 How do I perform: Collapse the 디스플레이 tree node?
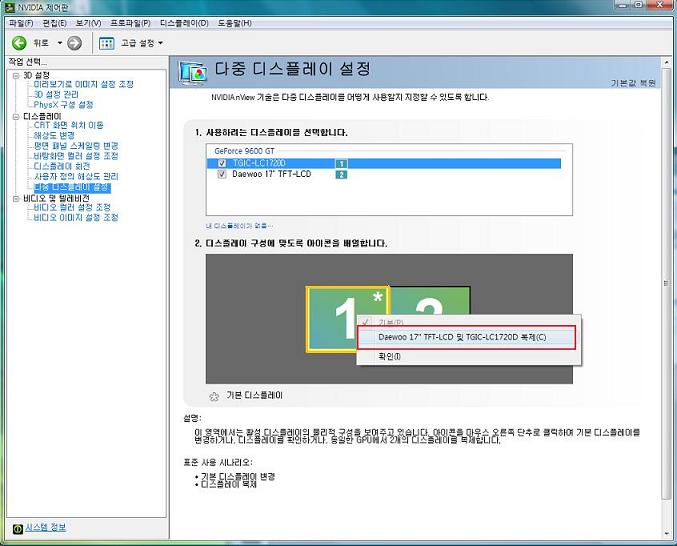coord(16,117)
